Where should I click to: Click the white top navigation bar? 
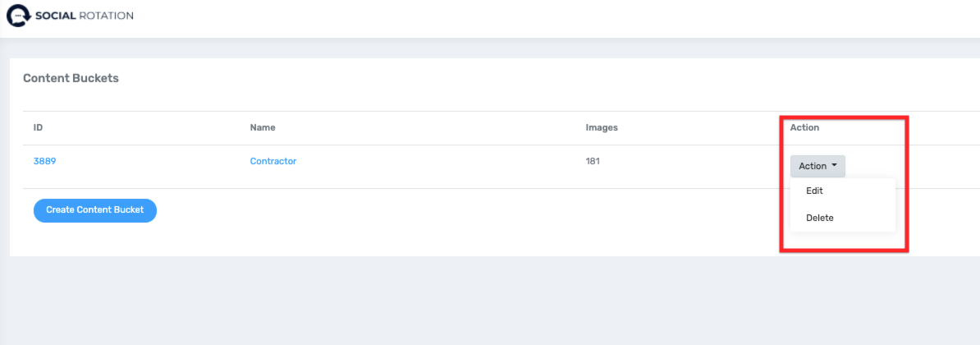492,18
